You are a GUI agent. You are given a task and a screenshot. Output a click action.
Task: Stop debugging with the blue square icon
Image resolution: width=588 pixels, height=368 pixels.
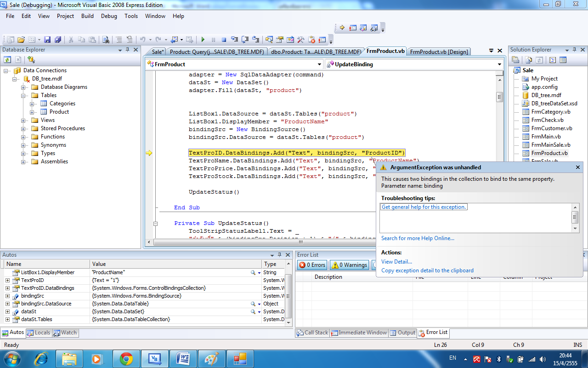pos(224,40)
